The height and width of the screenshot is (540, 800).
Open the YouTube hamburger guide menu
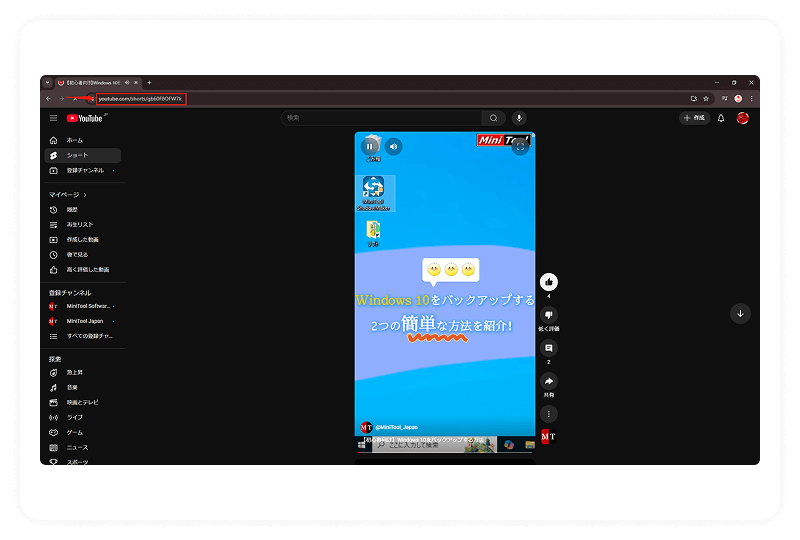(54, 118)
